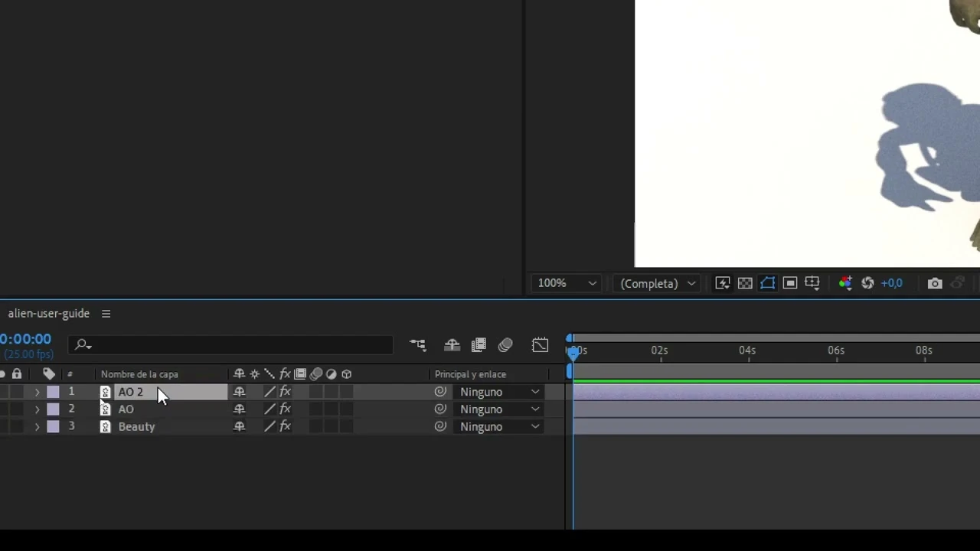Viewport: 980px width, 551px height.
Task: Click the label color of AO 2
Action: (53, 392)
